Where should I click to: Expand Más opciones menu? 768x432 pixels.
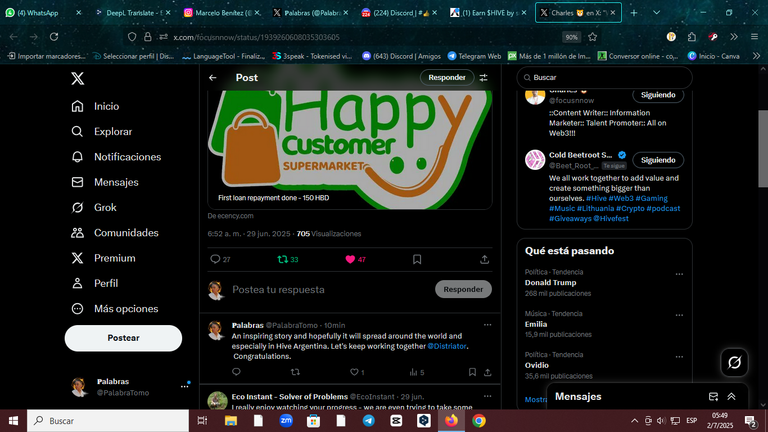pos(115,309)
